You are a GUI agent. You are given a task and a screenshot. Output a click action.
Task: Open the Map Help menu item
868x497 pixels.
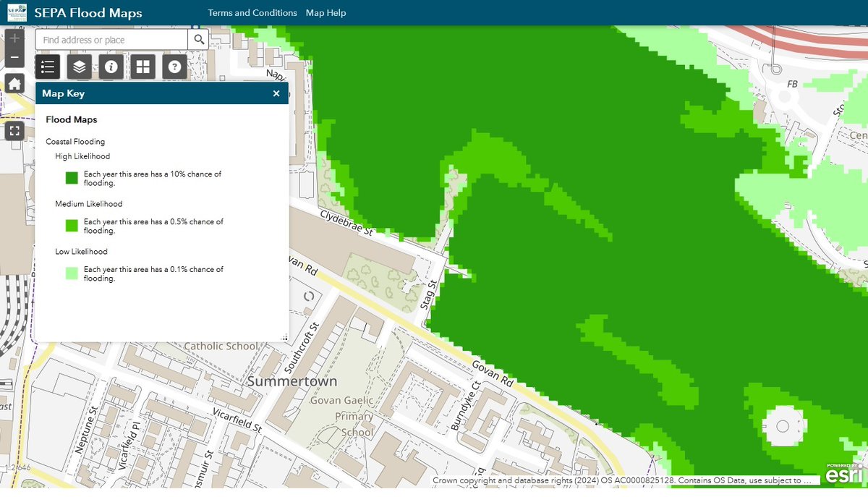pyautogui.click(x=325, y=12)
